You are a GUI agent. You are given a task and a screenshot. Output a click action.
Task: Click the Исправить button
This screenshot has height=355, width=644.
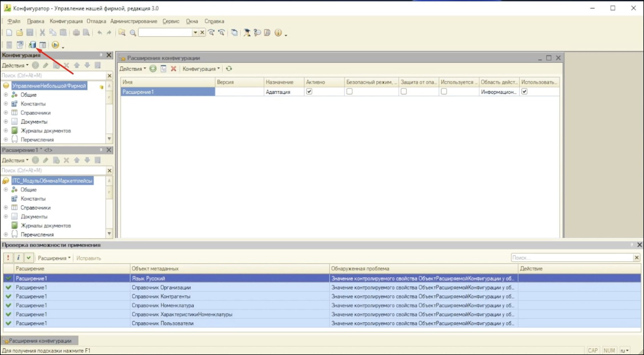88,258
